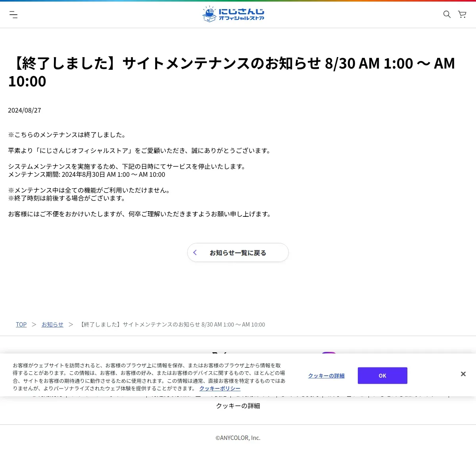The image size is (476, 451).
Task: Click the page title 【終了しました】サイトメンテナンスのお知らせ
Action: [232, 72]
